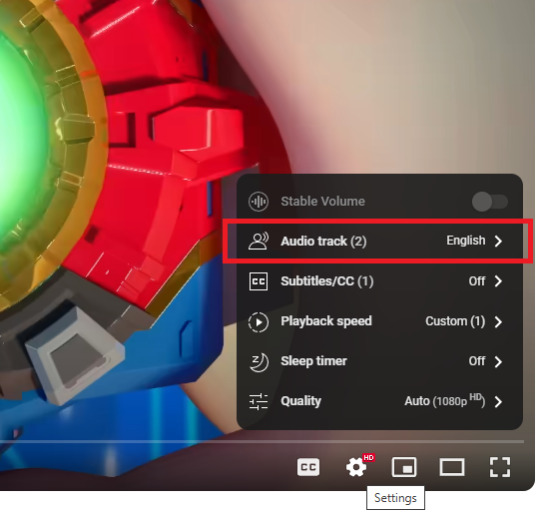This screenshot has width=540, height=514.
Task: Expand the chevron beside Custom (1)
Action: (x=498, y=322)
